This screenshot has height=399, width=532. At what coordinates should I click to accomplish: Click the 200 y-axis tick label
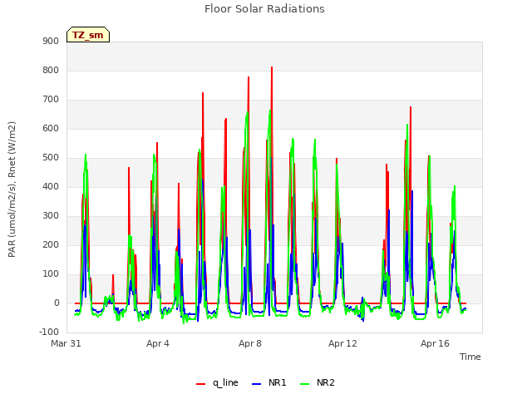[51, 245]
